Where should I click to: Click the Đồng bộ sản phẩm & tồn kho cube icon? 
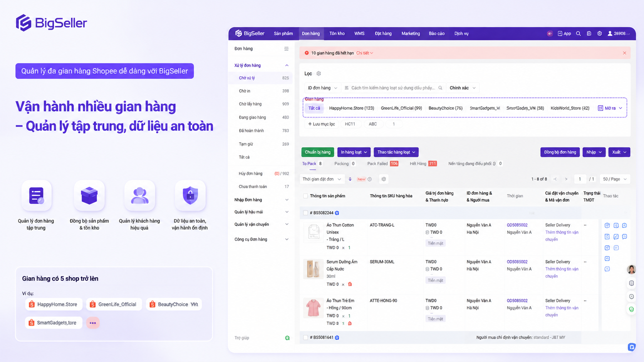pyautogui.click(x=89, y=195)
